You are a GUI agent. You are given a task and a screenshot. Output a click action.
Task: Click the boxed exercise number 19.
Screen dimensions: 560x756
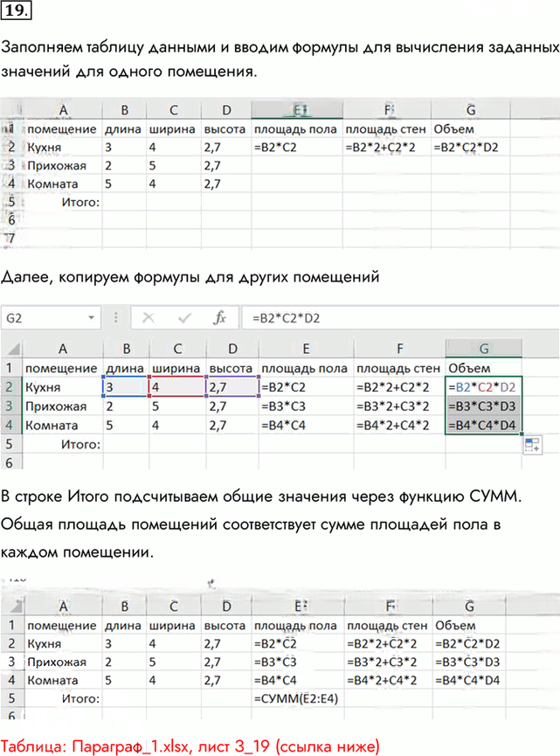coord(16,10)
